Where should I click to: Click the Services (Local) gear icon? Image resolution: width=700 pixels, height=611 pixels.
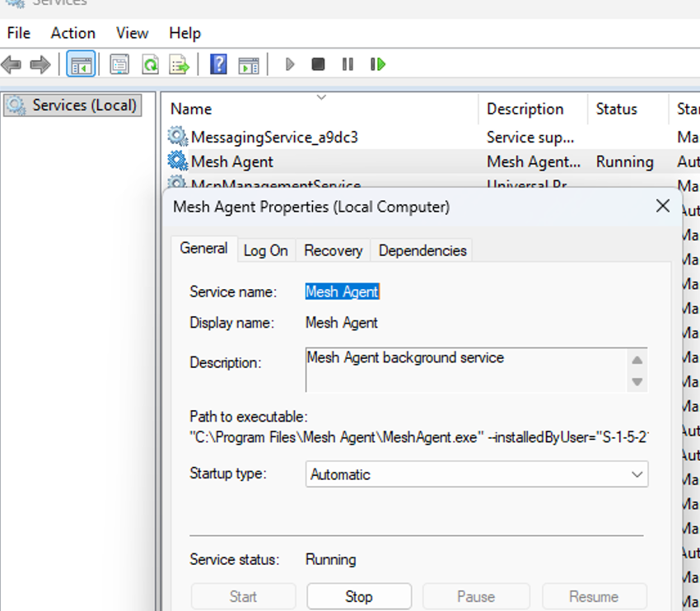[16, 105]
